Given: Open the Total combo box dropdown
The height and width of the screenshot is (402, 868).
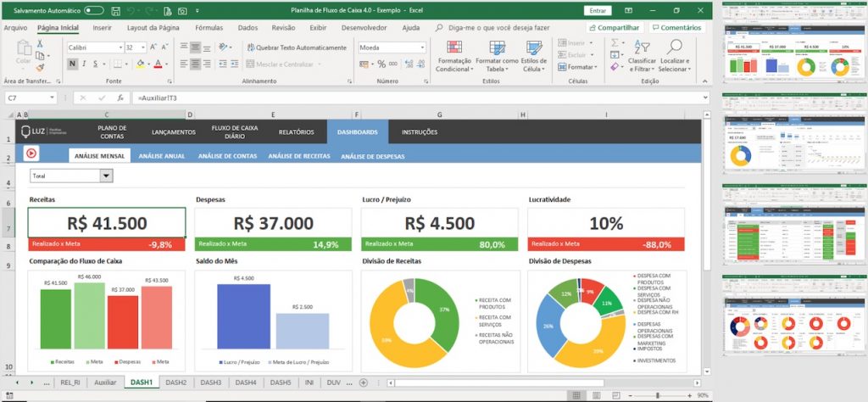Looking at the screenshot, I should point(106,176).
